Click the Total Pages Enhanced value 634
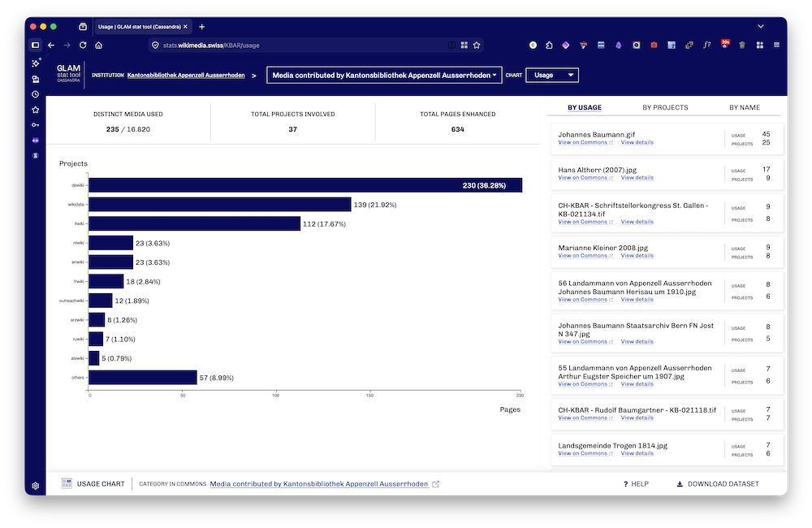 tap(457, 129)
